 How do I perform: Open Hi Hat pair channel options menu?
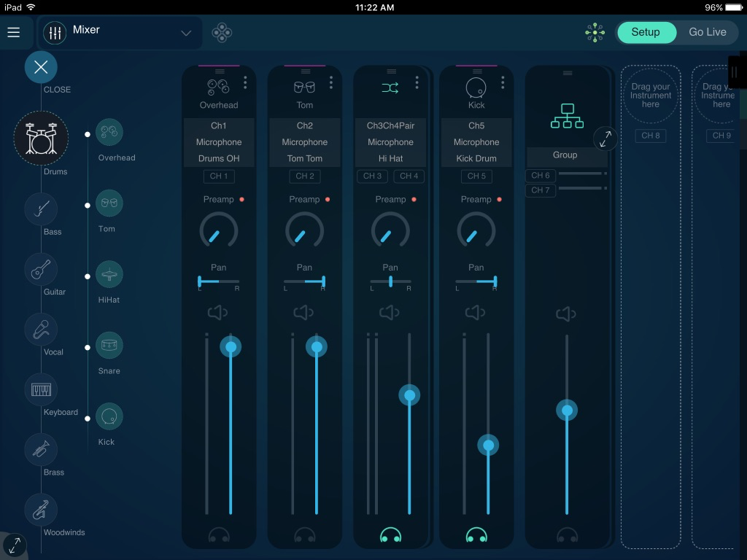tap(417, 83)
